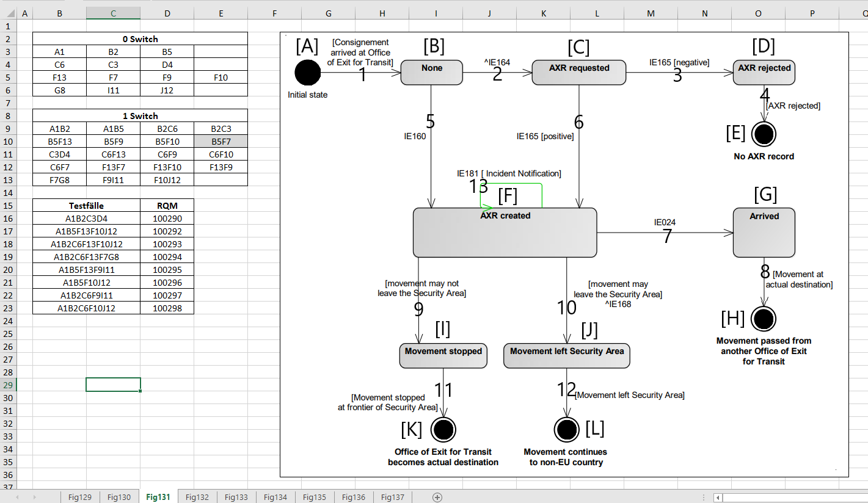This screenshot has height=503, width=868.
Task: Select the Initial state black circle
Action: (307, 73)
